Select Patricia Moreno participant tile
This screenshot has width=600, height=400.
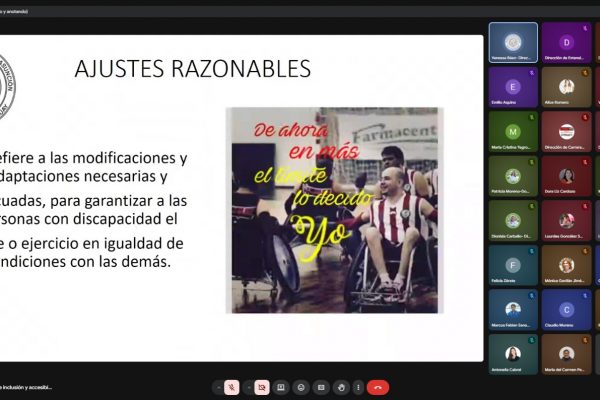(x=513, y=176)
